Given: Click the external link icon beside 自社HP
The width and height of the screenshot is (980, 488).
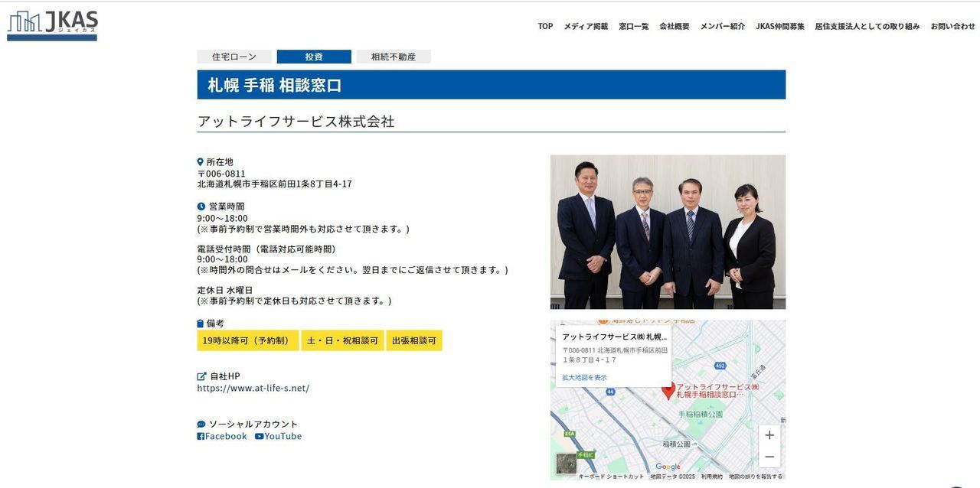Looking at the screenshot, I should point(201,376).
